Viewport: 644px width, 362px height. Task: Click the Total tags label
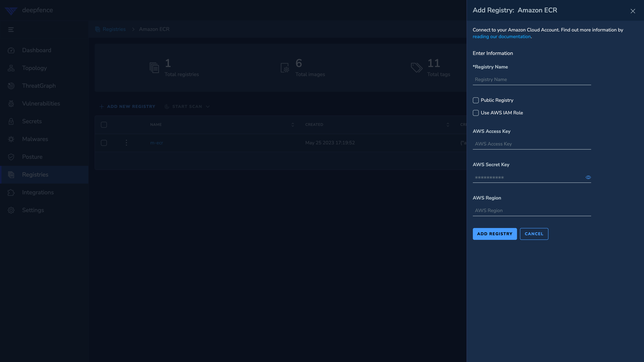pyautogui.click(x=438, y=74)
